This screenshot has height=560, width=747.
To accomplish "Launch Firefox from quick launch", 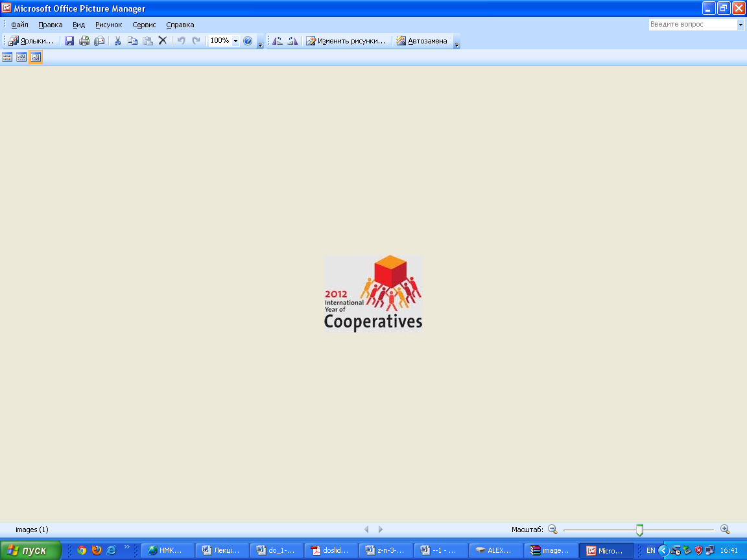I will pyautogui.click(x=97, y=550).
